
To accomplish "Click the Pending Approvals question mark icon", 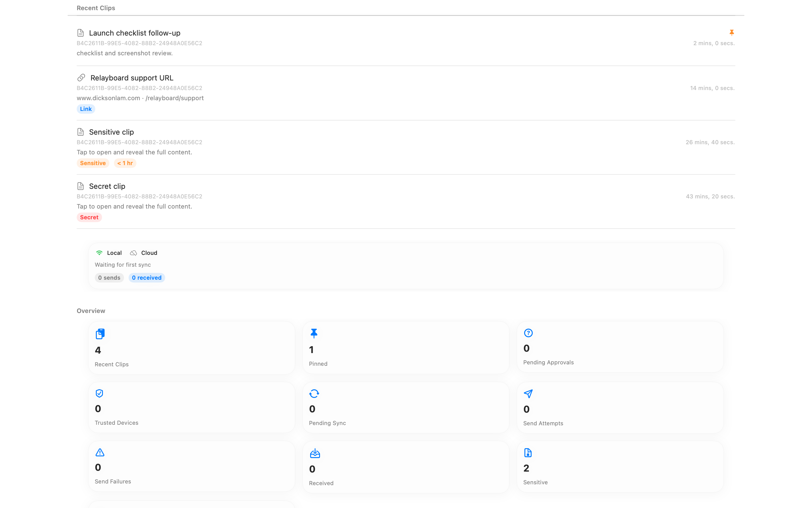I will 528,333.
